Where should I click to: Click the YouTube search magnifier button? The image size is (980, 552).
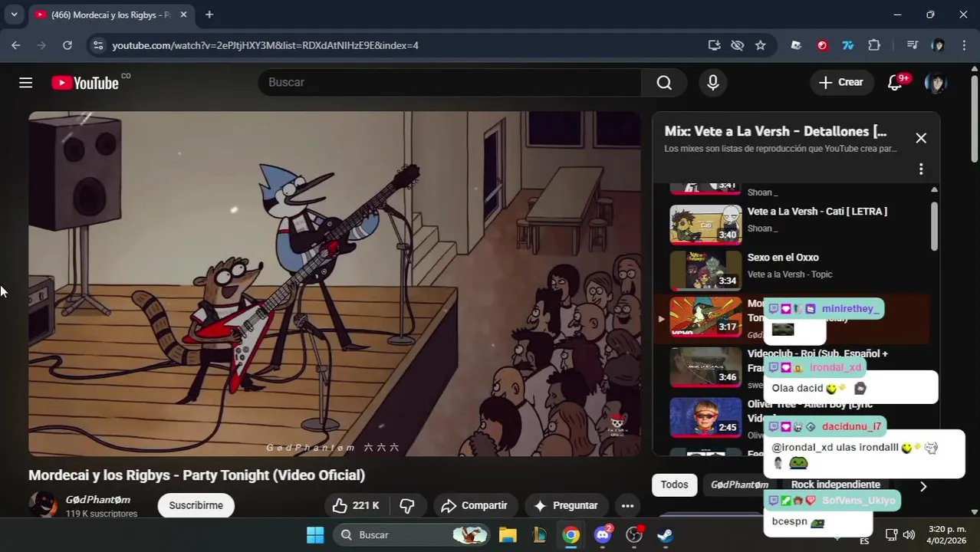pyautogui.click(x=664, y=83)
